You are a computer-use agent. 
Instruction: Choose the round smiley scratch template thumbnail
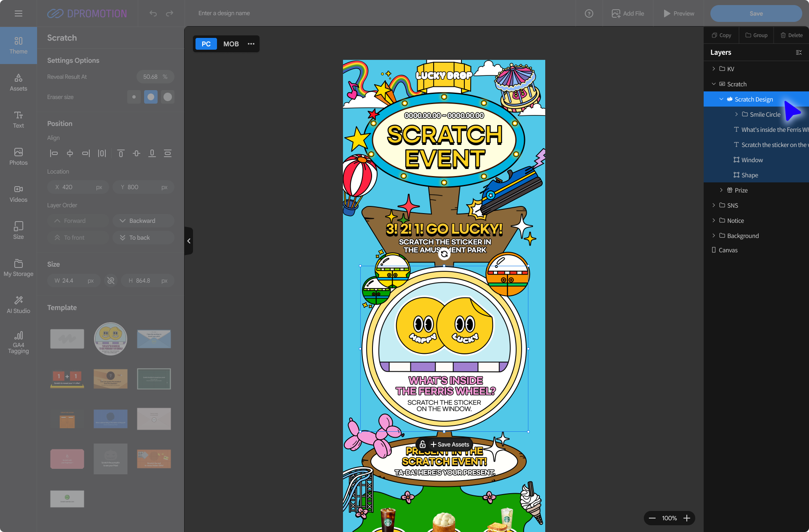tap(110, 339)
